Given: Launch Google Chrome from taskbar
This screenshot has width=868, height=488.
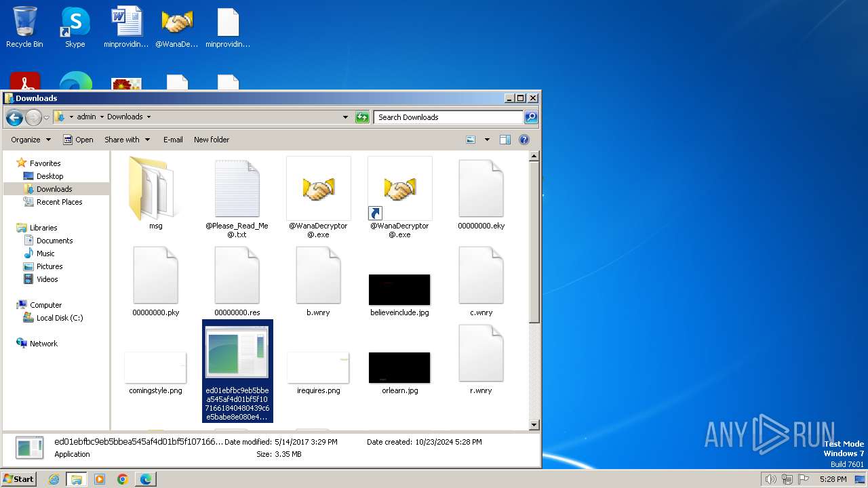Looking at the screenshot, I should tap(123, 479).
